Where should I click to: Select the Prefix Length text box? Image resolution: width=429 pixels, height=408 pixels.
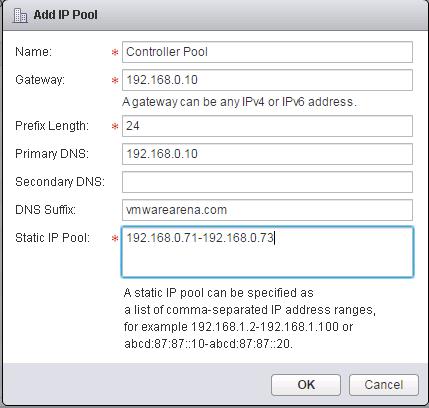[x=267, y=126]
